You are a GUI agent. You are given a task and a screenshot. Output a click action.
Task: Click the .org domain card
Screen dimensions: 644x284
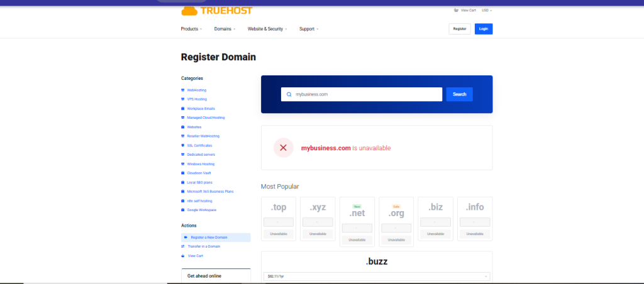396,222
